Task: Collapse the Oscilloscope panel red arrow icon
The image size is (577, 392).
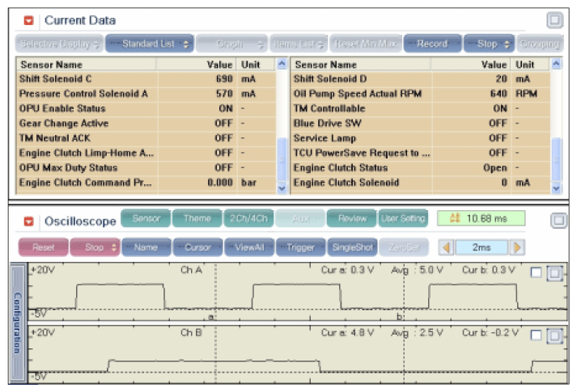Action: [x=28, y=221]
